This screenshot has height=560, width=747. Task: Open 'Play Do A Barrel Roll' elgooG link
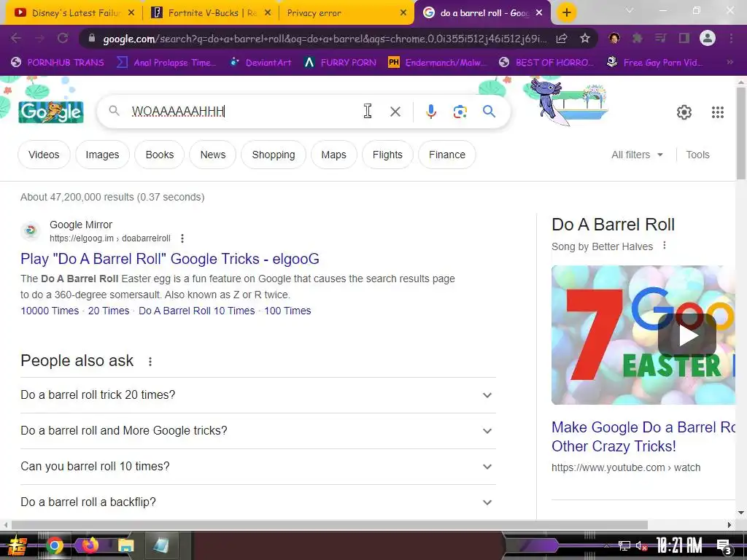tap(169, 259)
